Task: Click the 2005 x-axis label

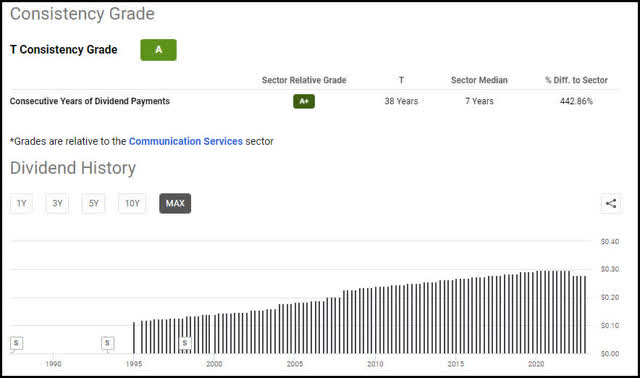Action: point(295,364)
